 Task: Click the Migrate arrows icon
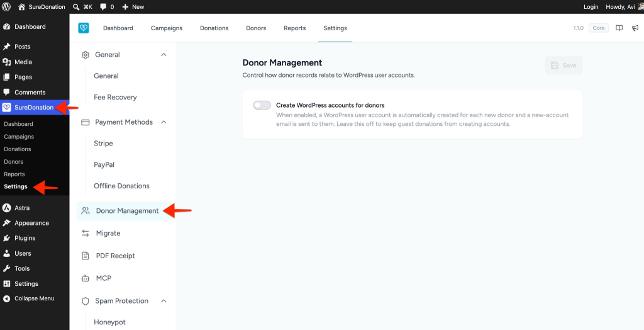click(x=86, y=233)
